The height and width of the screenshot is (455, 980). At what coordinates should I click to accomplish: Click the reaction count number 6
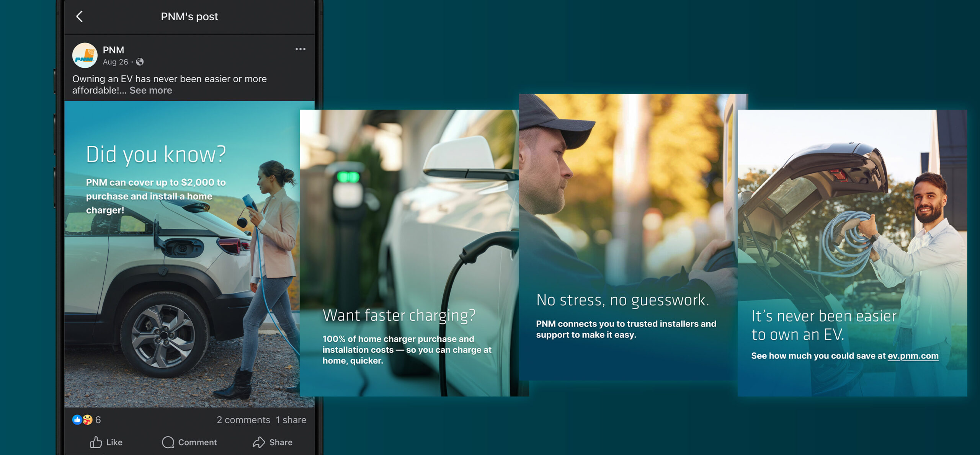98,420
